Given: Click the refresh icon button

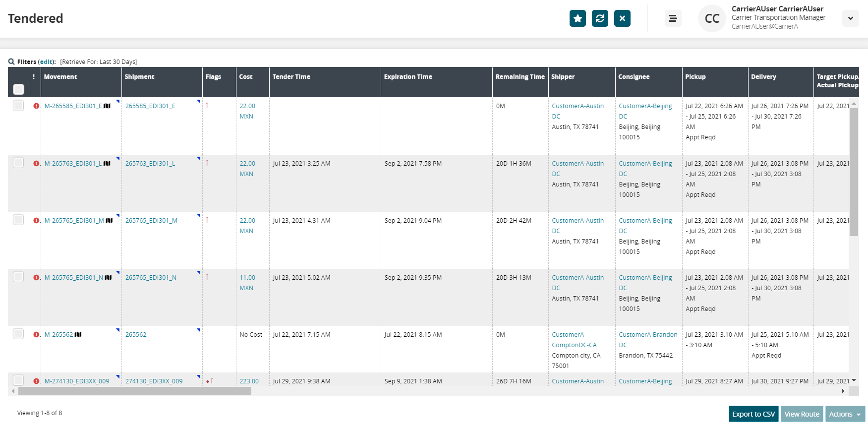Looking at the screenshot, I should 600,18.
